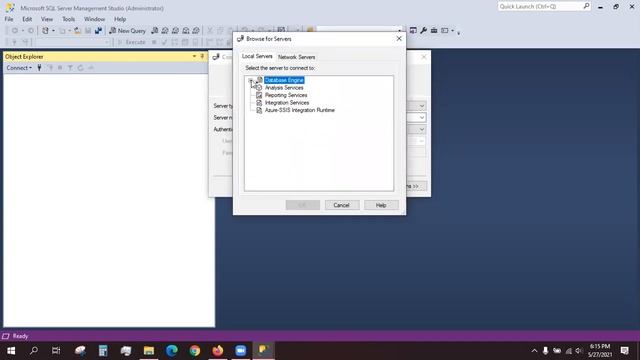Image resolution: width=640 pixels, height=360 pixels.
Task: Click the Save All toolbar icon
Action: [98, 31]
